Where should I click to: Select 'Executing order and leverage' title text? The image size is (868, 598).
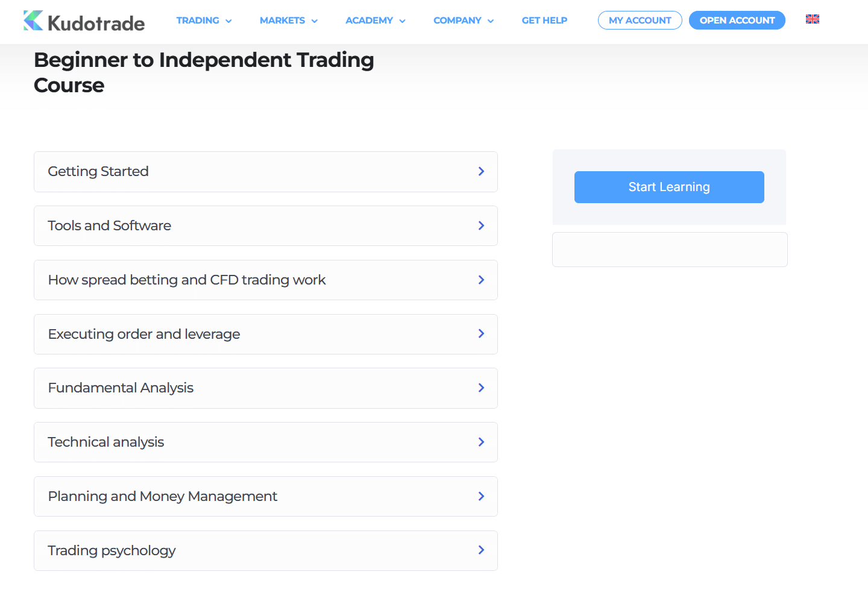point(144,334)
